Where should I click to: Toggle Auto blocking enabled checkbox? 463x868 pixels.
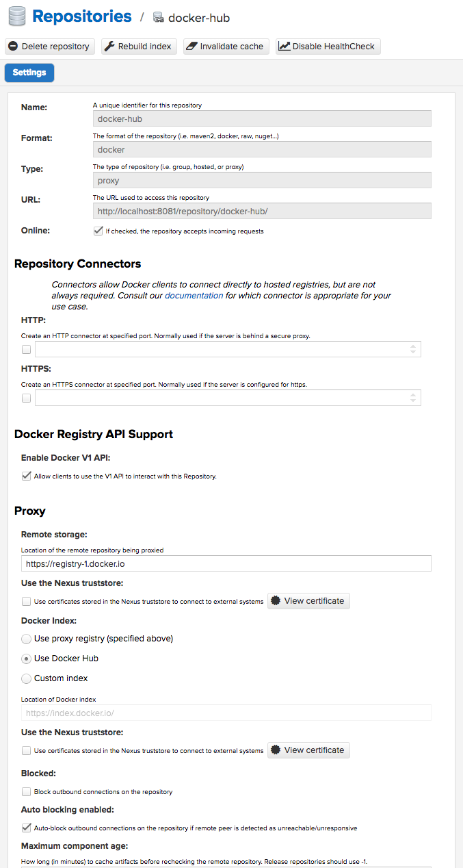point(27,828)
